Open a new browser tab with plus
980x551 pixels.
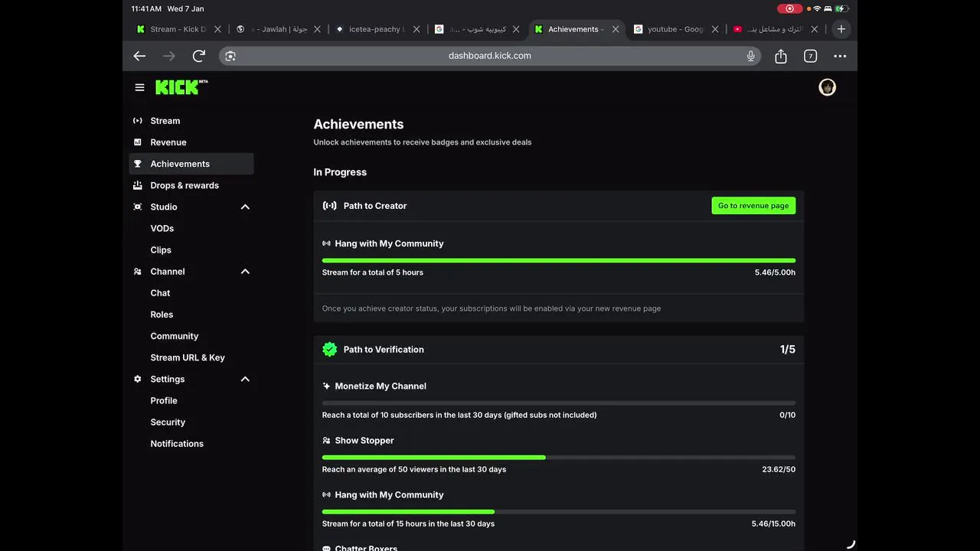point(841,29)
